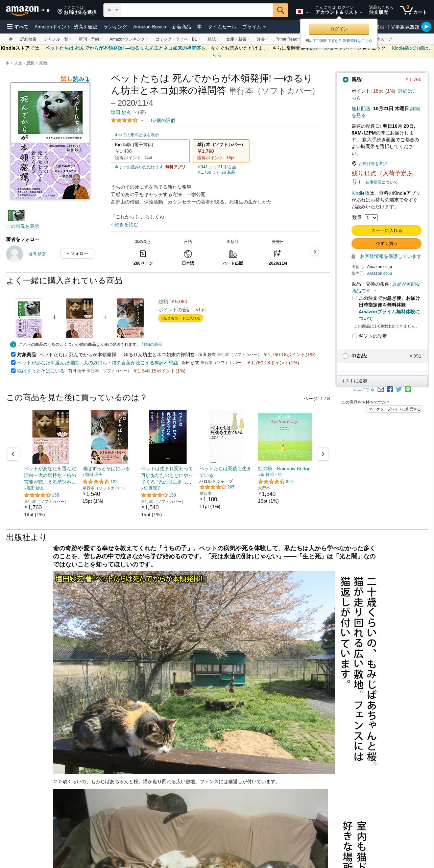This screenshot has height=868, width=434.
Task: Click the お届け先を選択 pin in buy box
Action: click(x=354, y=164)
